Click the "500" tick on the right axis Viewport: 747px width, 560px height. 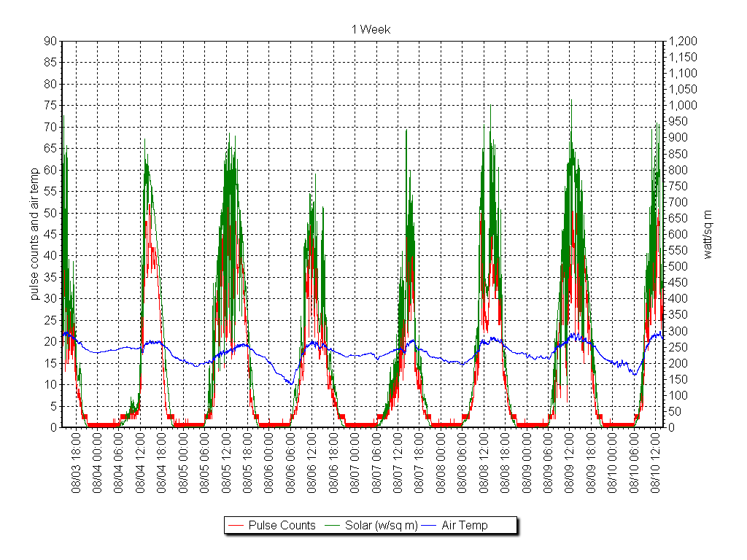(x=678, y=266)
